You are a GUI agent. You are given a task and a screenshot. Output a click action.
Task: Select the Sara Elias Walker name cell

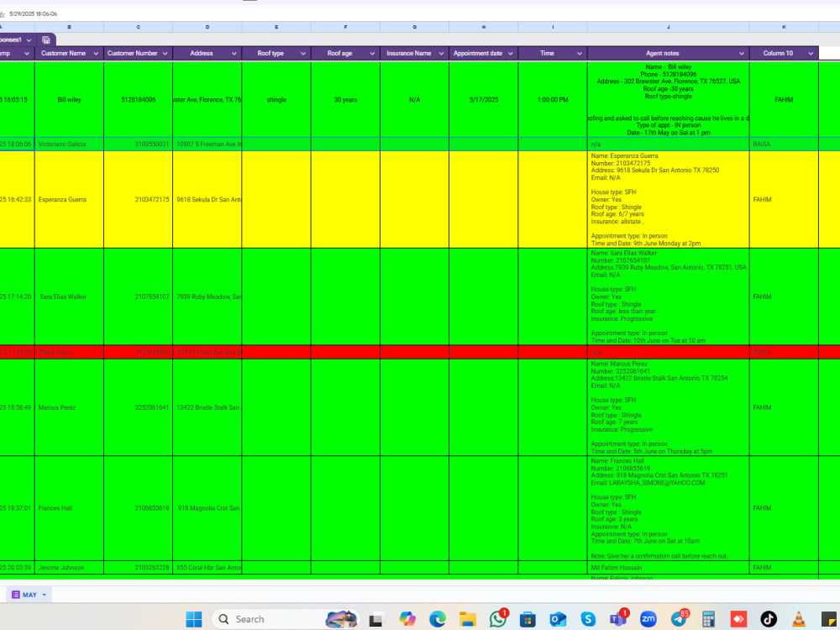point(69,297)
